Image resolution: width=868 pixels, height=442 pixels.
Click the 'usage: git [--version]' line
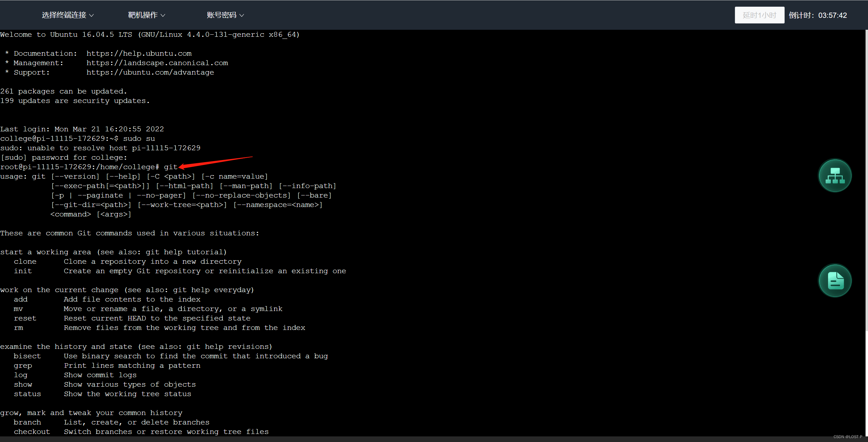[134, 176]
